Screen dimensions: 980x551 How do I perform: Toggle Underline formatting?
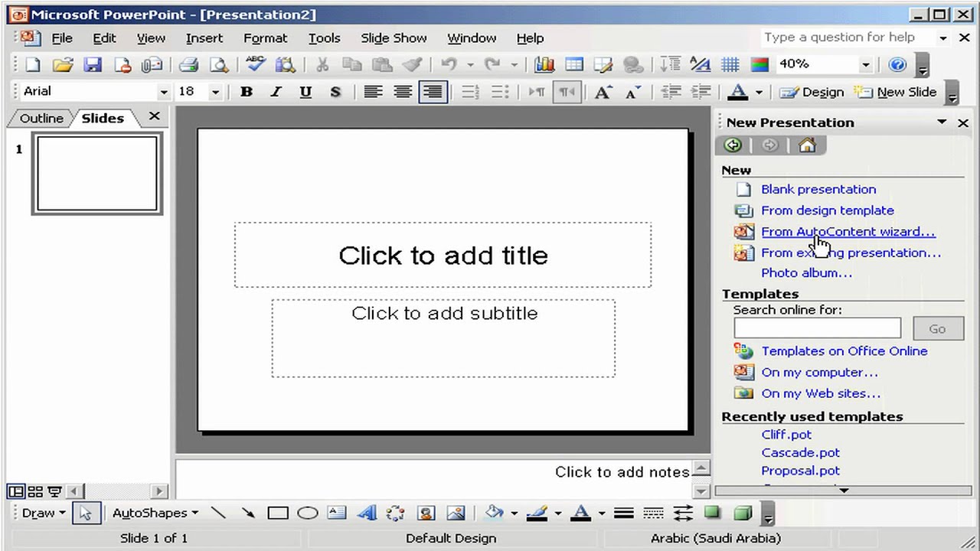click(x=305, y=92)
